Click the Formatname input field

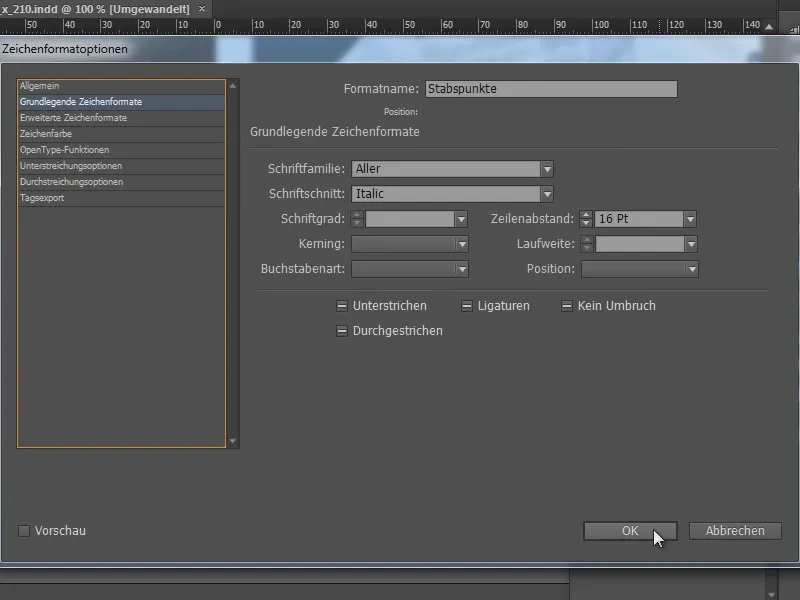click(551, 89)
